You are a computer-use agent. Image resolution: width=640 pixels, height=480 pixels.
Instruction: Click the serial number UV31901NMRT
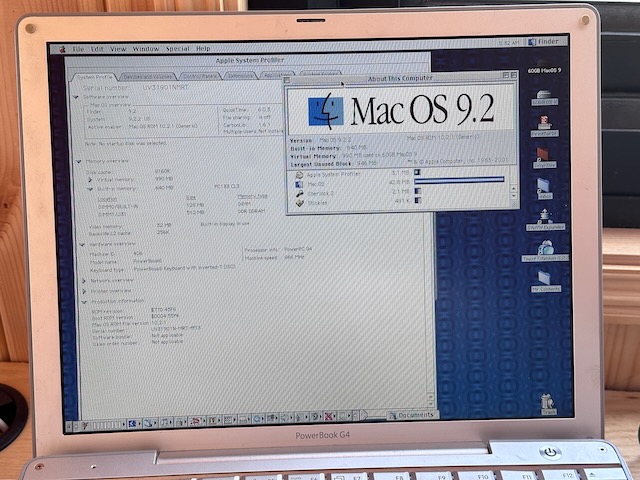165,87
